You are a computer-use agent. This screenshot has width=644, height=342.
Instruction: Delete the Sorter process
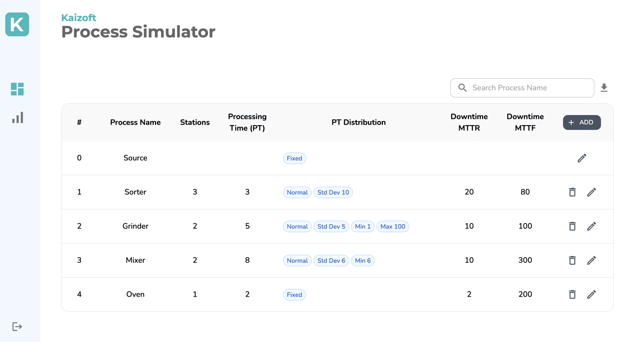click(572, 192)
